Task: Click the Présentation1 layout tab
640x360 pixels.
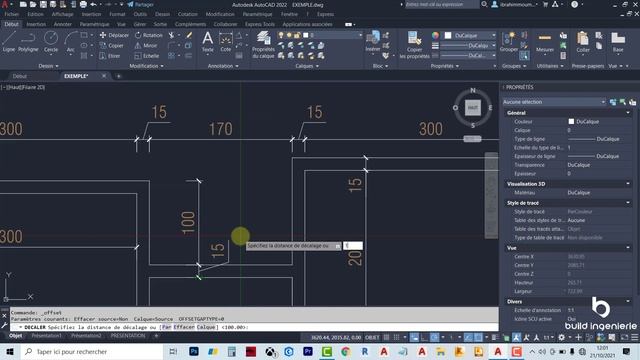Action: [47, 336]
